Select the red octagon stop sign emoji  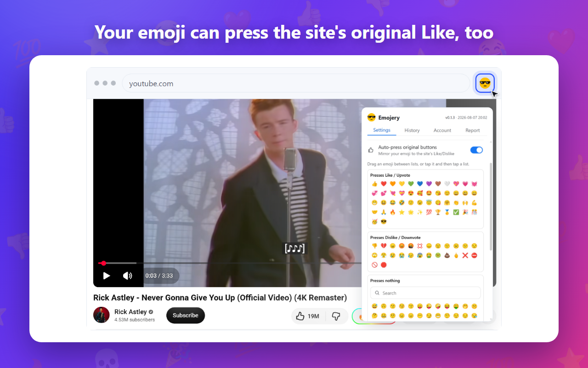pos(384,264)
